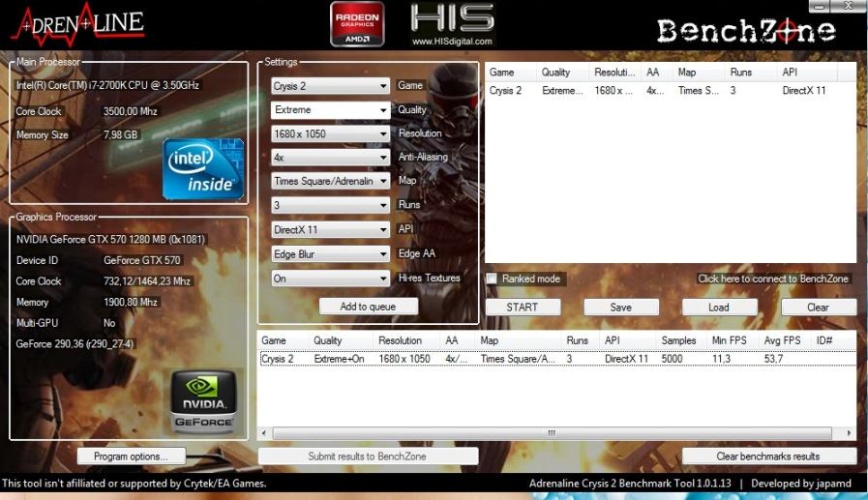Click the Adrenaline logo

[x=78, y=24]
